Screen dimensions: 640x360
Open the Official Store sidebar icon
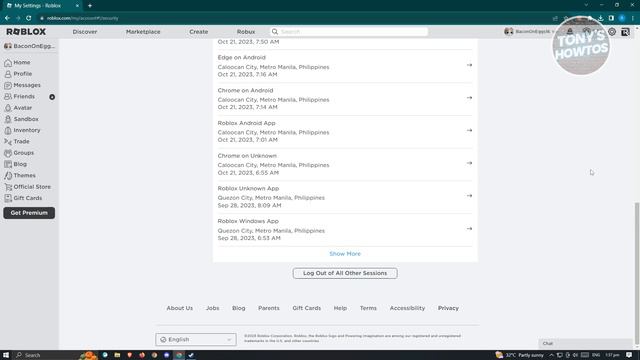click(x=8, y=187)
